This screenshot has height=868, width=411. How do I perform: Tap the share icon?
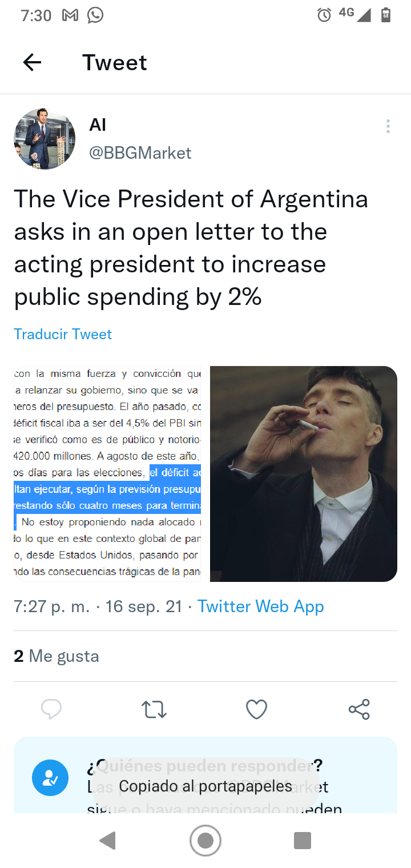tap(359, 709)
